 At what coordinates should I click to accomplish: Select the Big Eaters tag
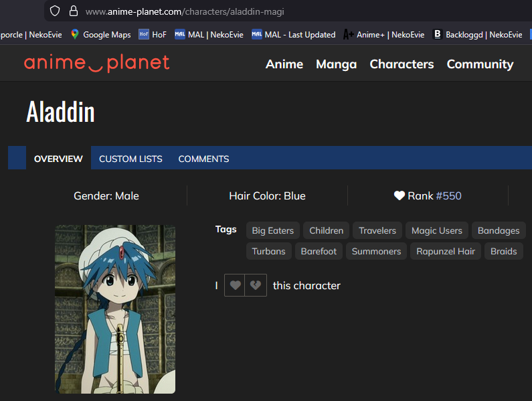[273, 230]
